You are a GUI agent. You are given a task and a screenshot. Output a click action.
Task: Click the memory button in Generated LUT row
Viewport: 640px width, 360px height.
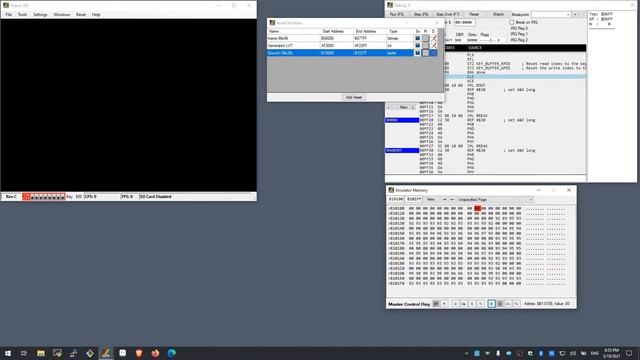[425, 46]
